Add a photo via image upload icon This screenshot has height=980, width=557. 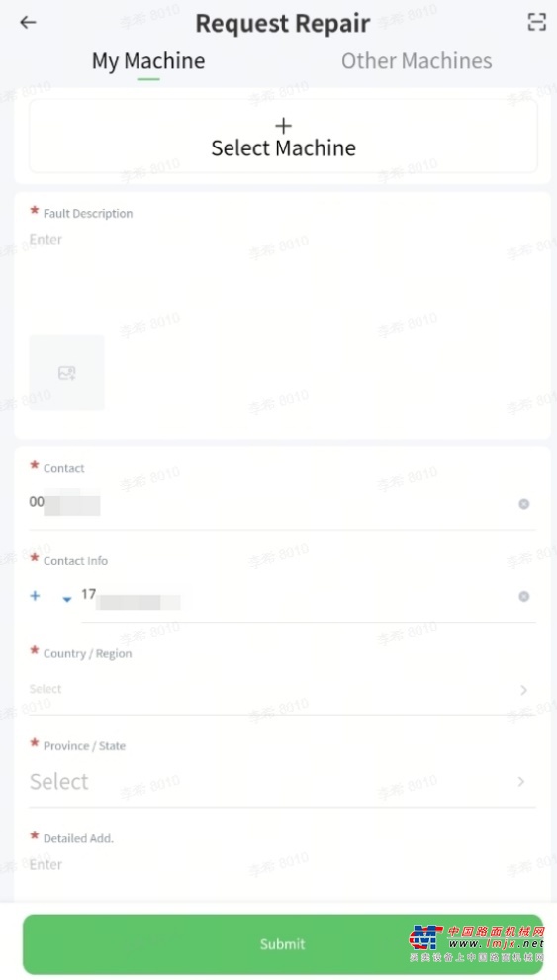point(67,372)
